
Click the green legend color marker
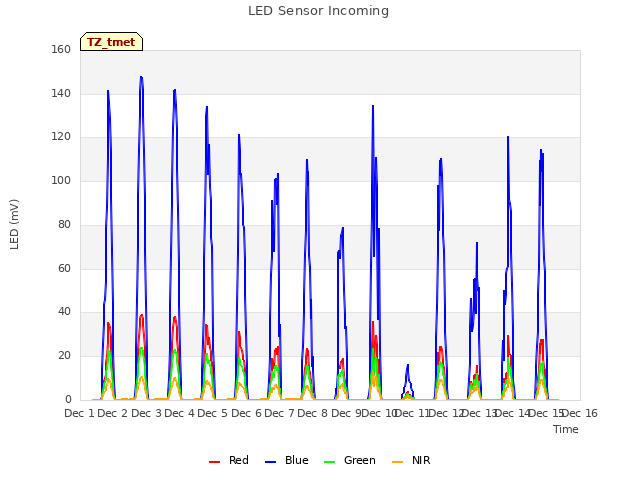pos(329,462)
